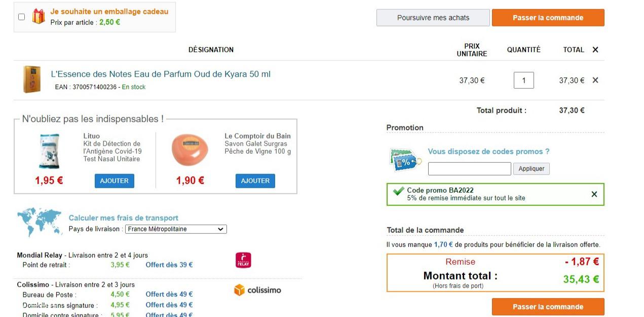Click the remove-all X in table header
Viewport: 644px width, 317px height.
[x=595, y=50]
